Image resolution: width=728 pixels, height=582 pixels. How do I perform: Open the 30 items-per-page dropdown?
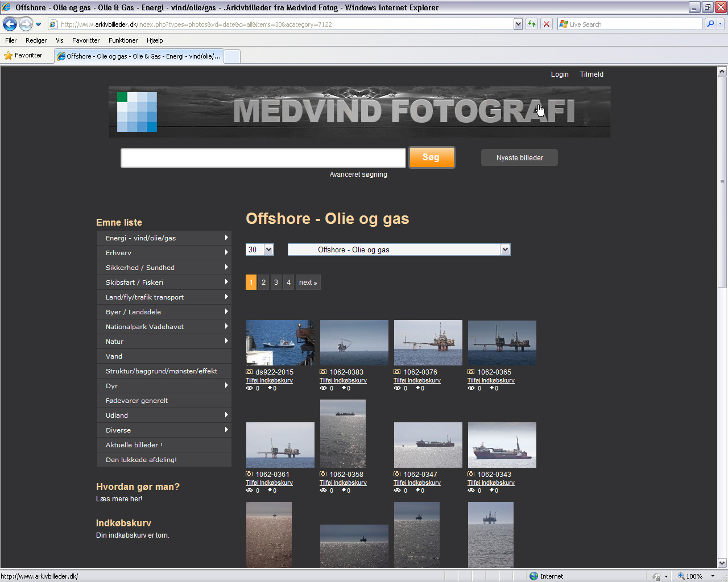coord(268,250)
